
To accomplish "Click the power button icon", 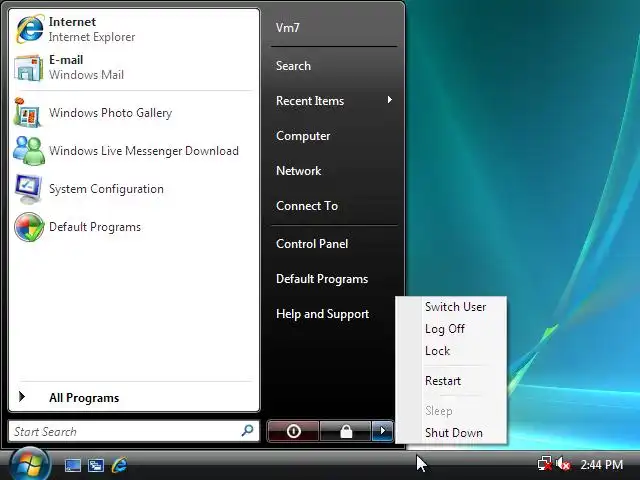I will 293,431.
